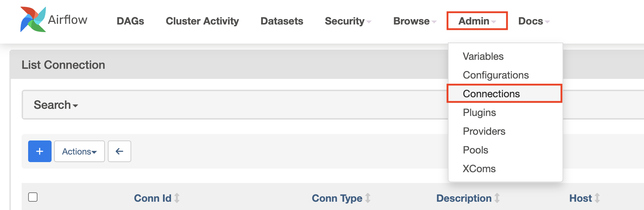Expand the Browse menu
This screenshot has width=644, height=210.
pos(415,21)
